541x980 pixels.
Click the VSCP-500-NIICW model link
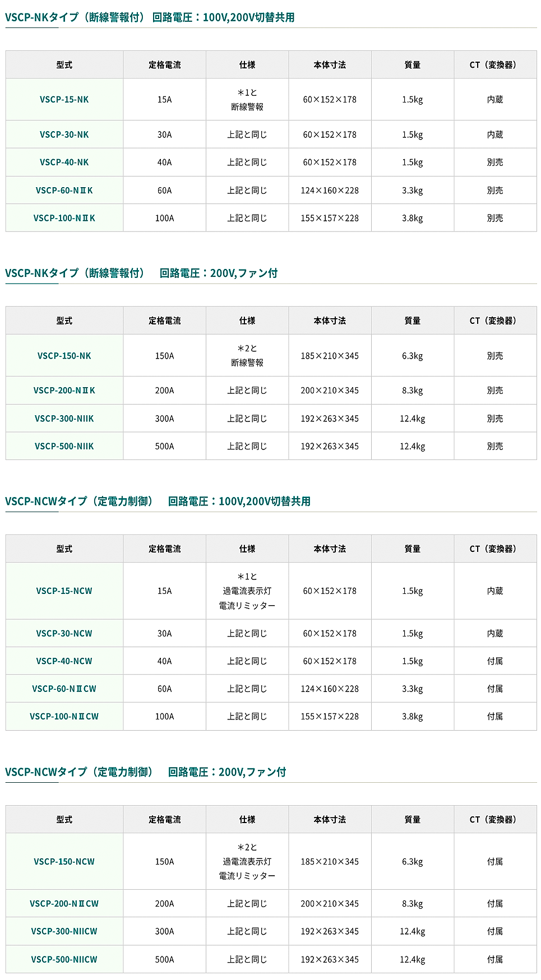[64, 959]
